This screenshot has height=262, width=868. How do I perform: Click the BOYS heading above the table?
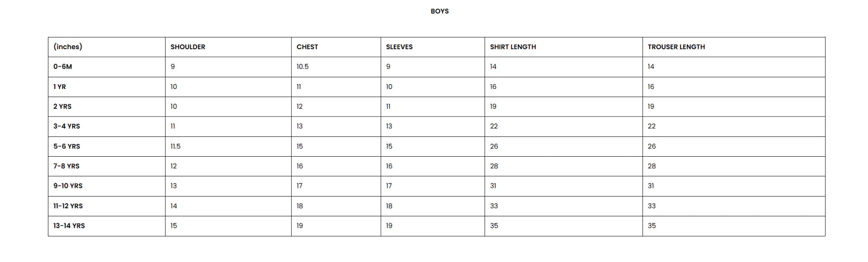click(x=439, y=11)
